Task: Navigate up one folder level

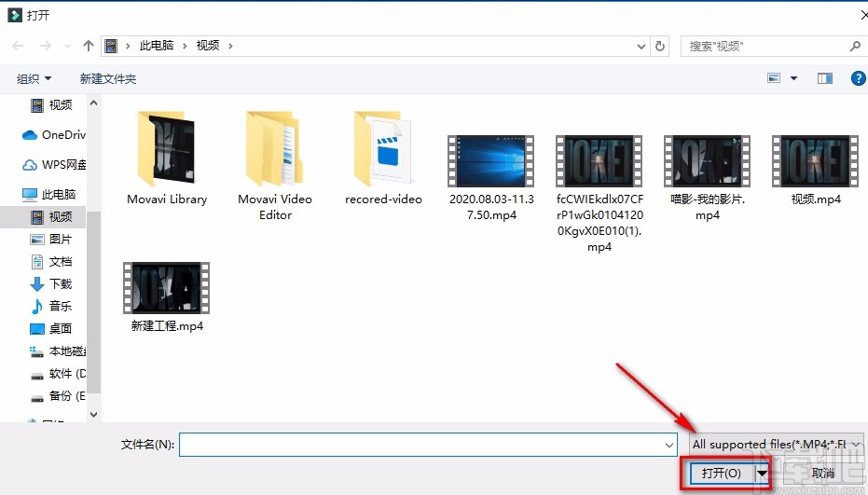Action: pos(88,46)
